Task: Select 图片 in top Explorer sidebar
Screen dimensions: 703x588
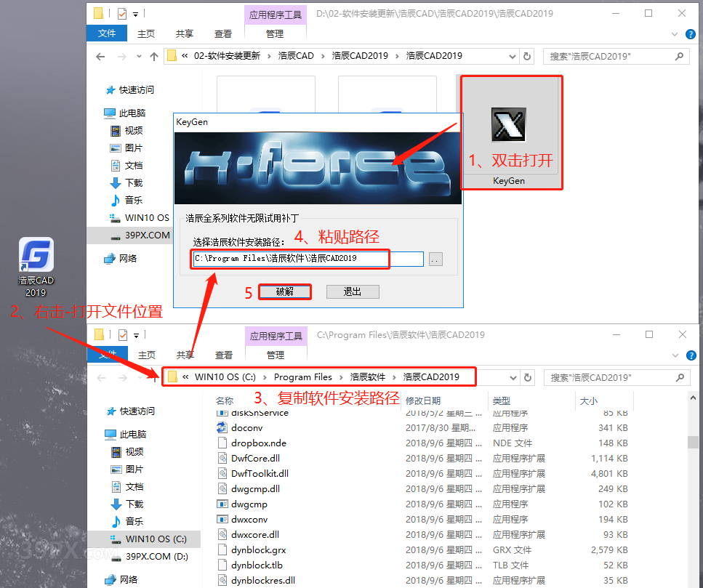Action: tap(127, 148)
